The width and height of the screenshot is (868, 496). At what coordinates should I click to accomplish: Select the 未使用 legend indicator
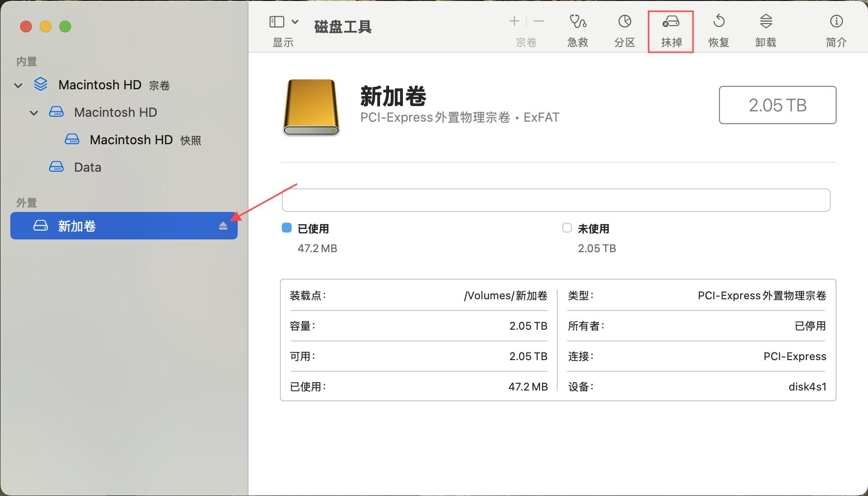pyautogui.click(x=568, y=228)
